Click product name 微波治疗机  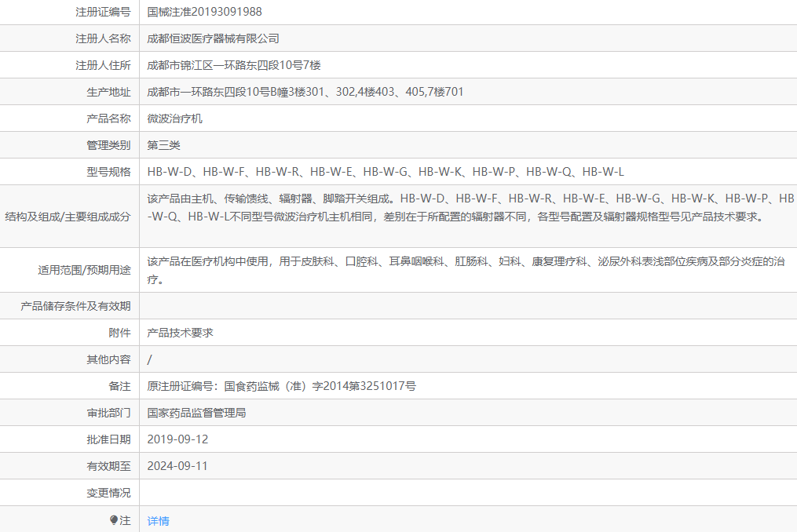174,118
